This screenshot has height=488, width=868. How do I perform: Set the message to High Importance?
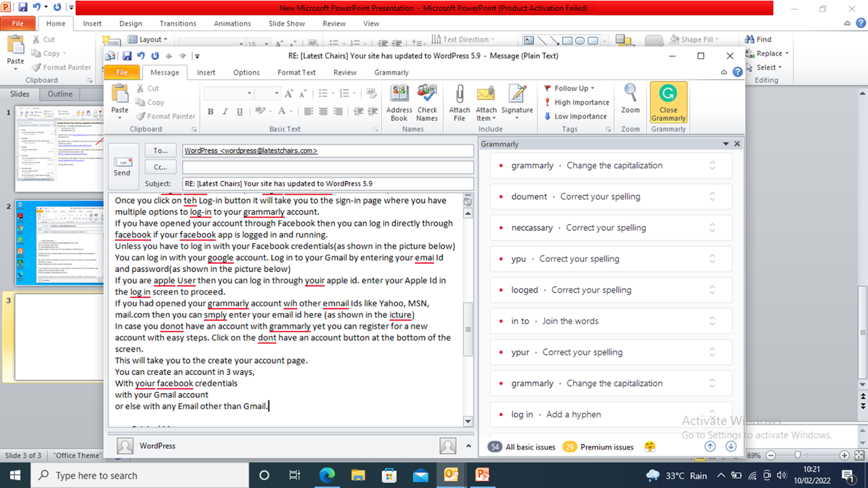(x=577, y=102)
